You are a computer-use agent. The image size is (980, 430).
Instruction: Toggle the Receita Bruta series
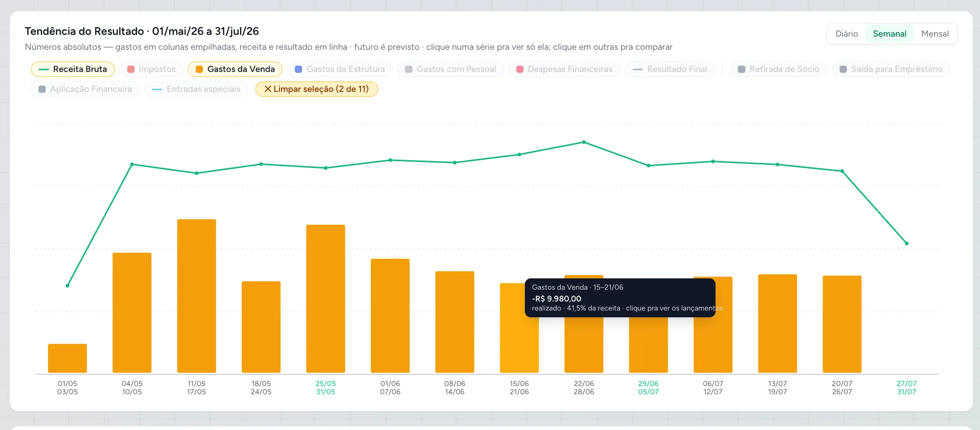(x=73, y=69)
